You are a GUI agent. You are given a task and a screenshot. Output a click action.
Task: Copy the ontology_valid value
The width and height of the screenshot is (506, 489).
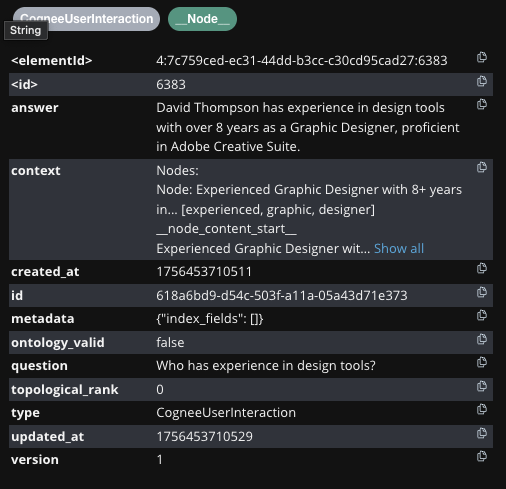482,339
